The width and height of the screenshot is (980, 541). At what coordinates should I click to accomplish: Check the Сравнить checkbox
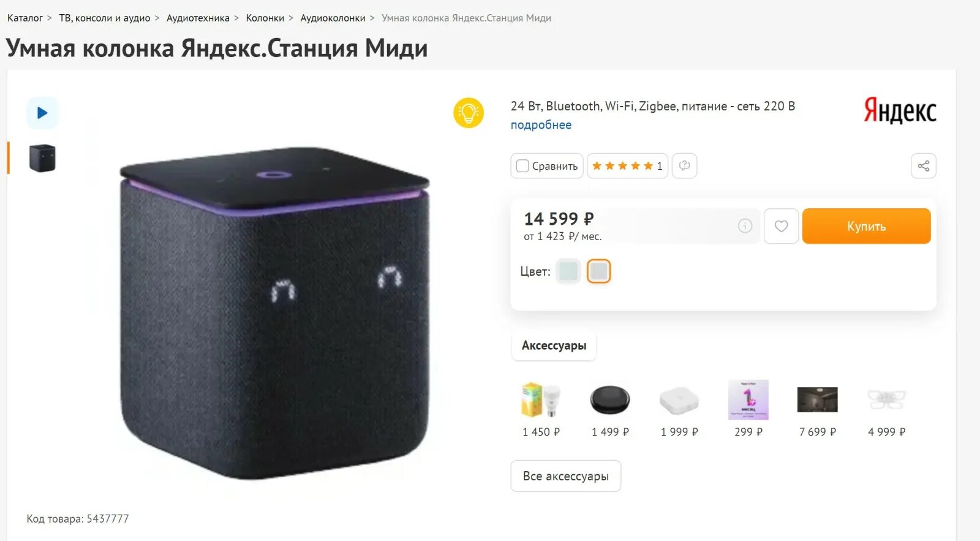coord(522,166)
